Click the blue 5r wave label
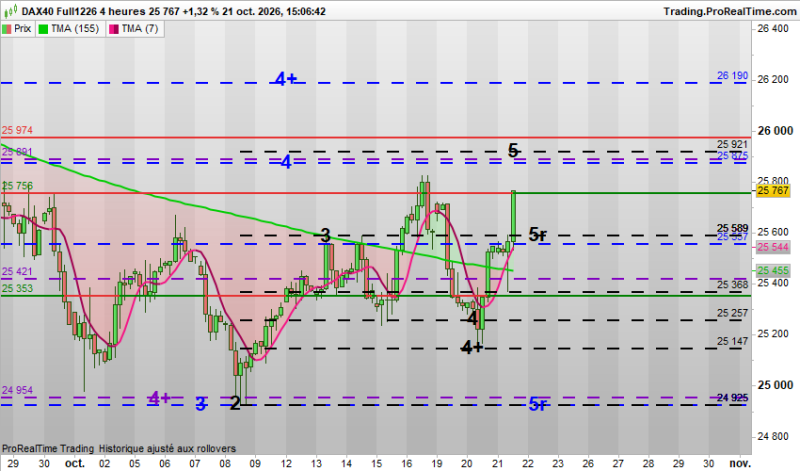 (538, 404)
